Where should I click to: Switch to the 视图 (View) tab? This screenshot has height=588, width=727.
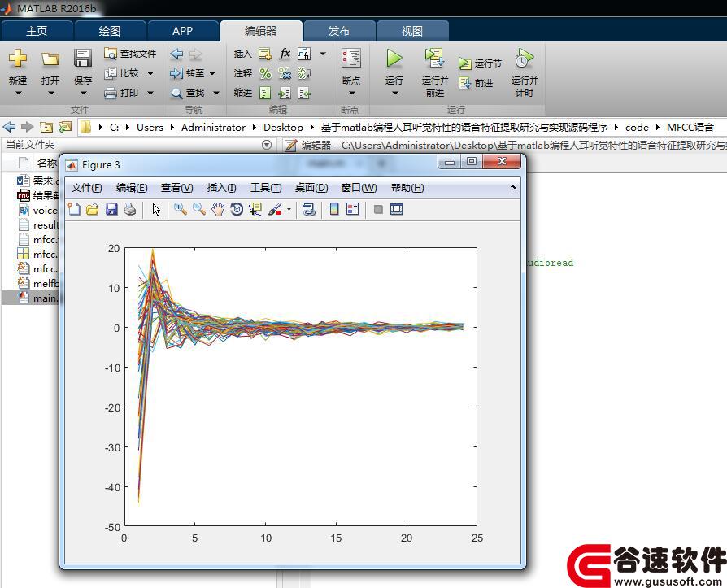point(411,31)
